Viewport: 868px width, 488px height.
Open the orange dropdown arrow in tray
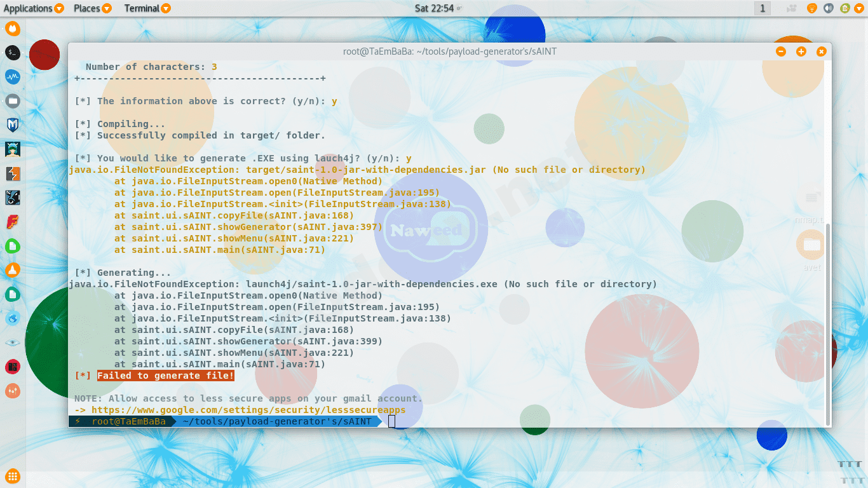tap(860, 8)
